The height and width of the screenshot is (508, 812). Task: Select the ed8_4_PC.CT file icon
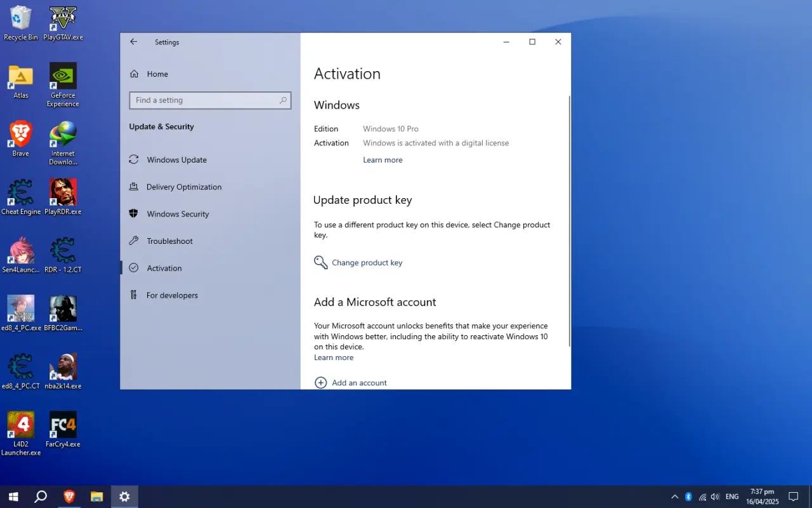click(21, 371)
